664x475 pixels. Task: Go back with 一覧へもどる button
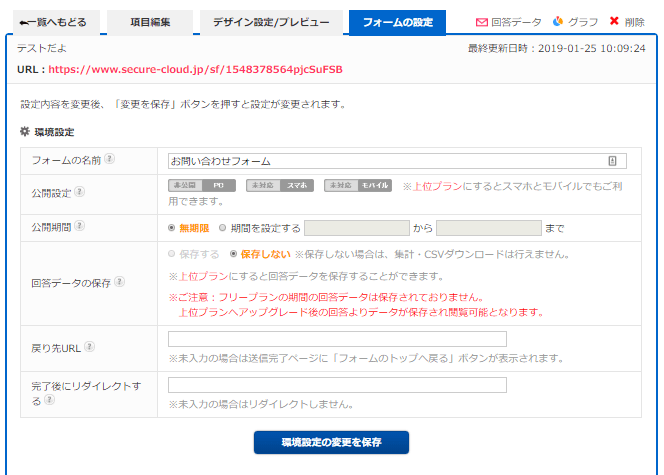pyautogui.click(x=53, y=22)
